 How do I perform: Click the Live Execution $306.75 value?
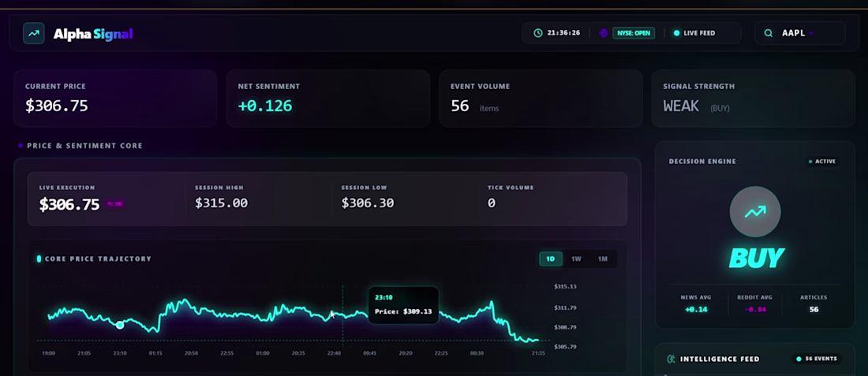69,205
